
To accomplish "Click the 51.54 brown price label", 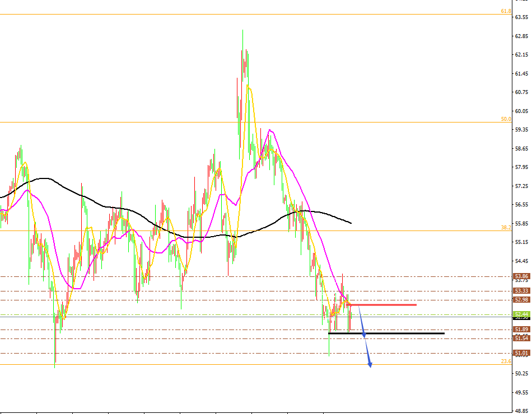I will click(521, 338).
